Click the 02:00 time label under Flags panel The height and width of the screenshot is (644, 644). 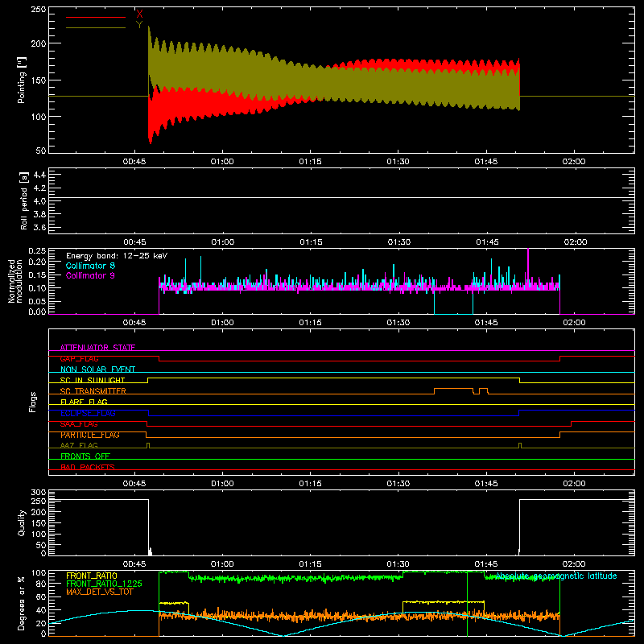[574, 484]
